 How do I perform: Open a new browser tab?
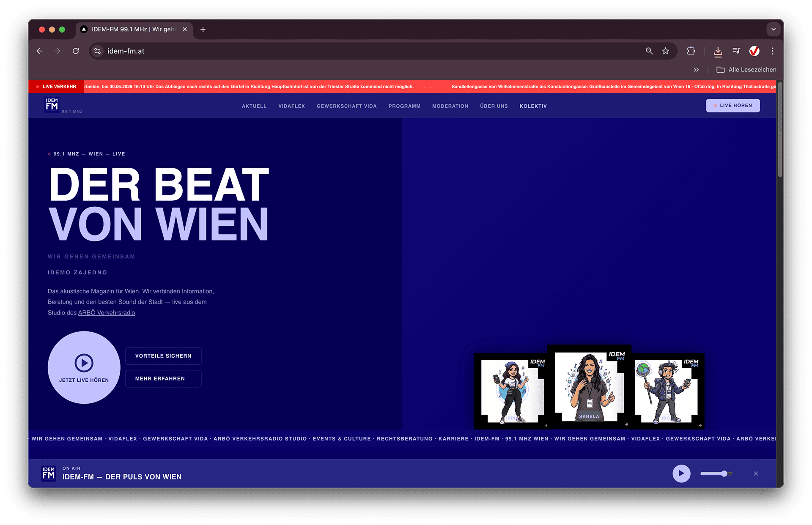(203, 29)
